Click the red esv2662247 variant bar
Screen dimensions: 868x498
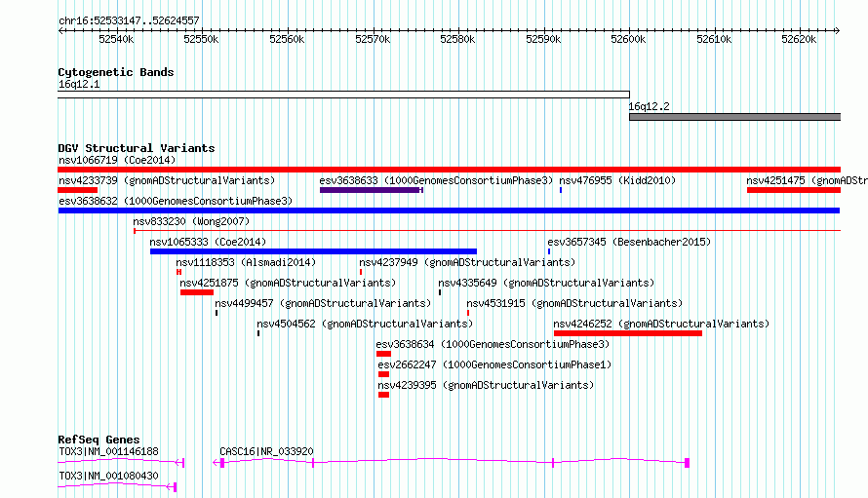(x=383, y=374)
